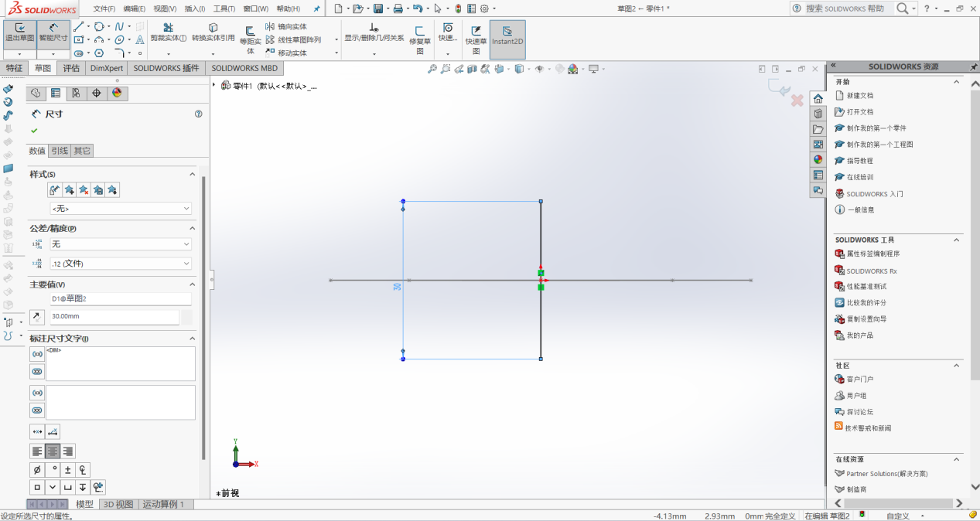Collapse the 公差/精度(P) section
Image resolution: width=980 pixels, height=521 pixels.
[193, 228]
